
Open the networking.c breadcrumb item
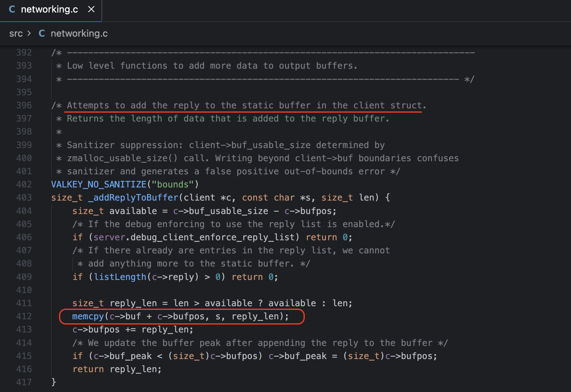tap(79, 33)
